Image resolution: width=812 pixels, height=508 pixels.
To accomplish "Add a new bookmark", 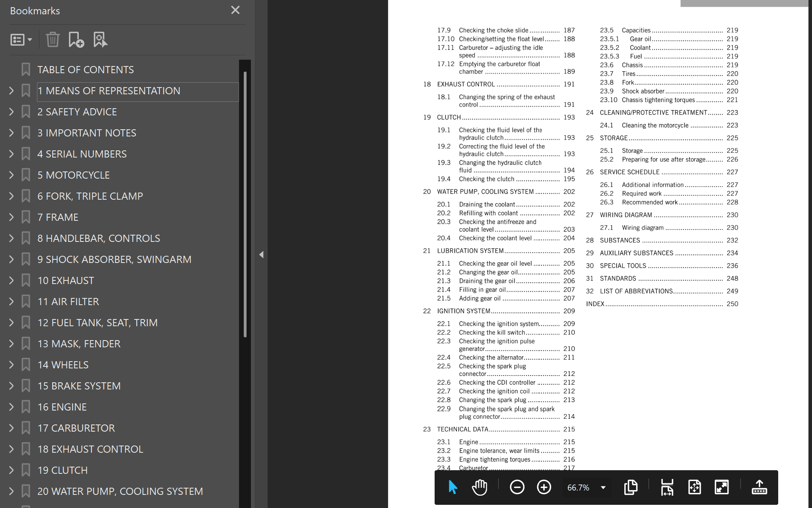I will [76, 39].
